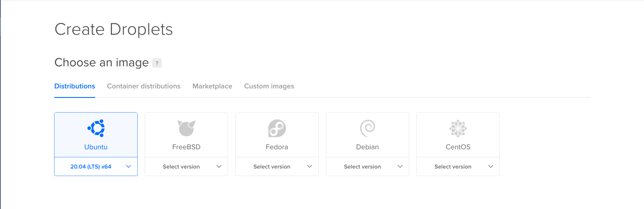Click the CentOS logo icon
The image size is (644, 209).
pyautogui.click(x=458, y=128)
